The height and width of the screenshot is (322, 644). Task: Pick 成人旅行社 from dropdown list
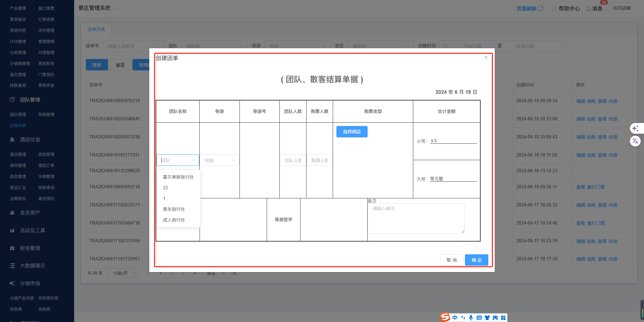(x=174, y=220)
